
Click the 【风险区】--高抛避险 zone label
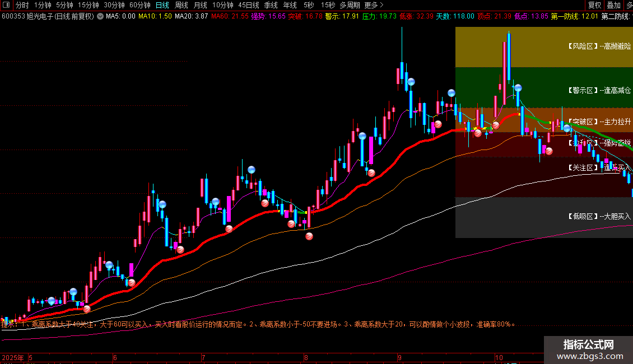(599, 46)
